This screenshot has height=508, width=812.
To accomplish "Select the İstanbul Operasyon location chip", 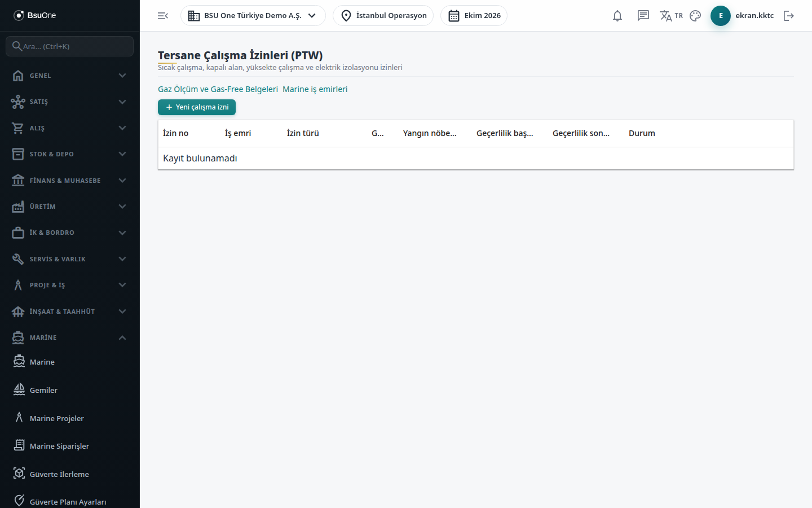I will (383, 16).
